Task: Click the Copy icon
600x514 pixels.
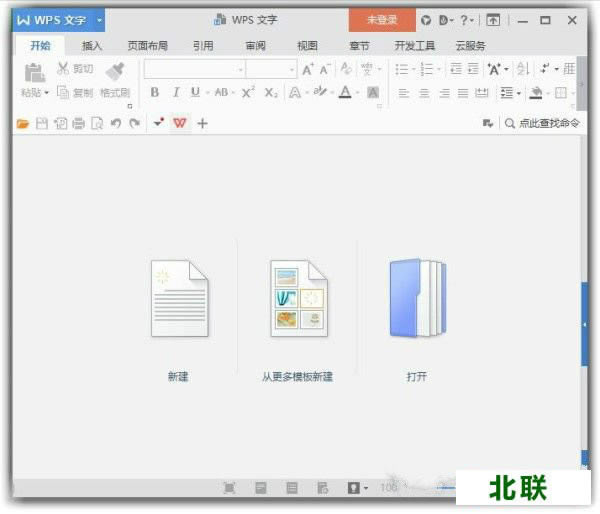Action: point(63,92)
